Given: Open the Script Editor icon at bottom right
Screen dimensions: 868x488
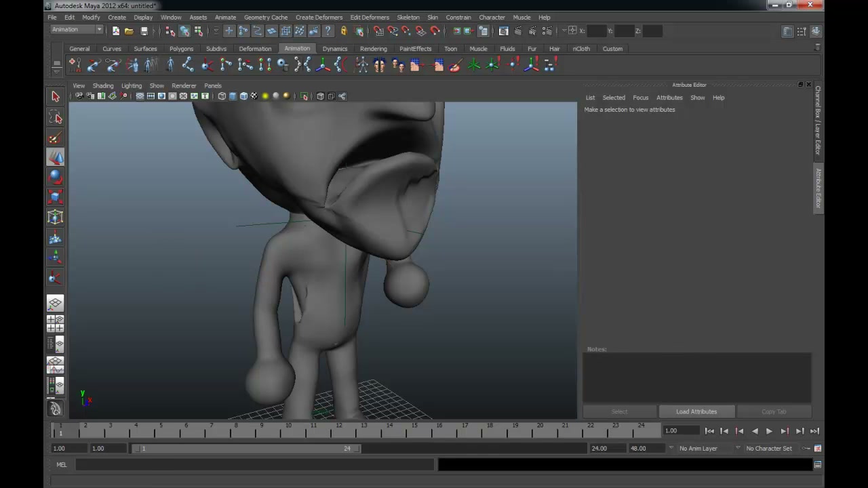Looking at the screenshot, I should [x=818, y=465].
